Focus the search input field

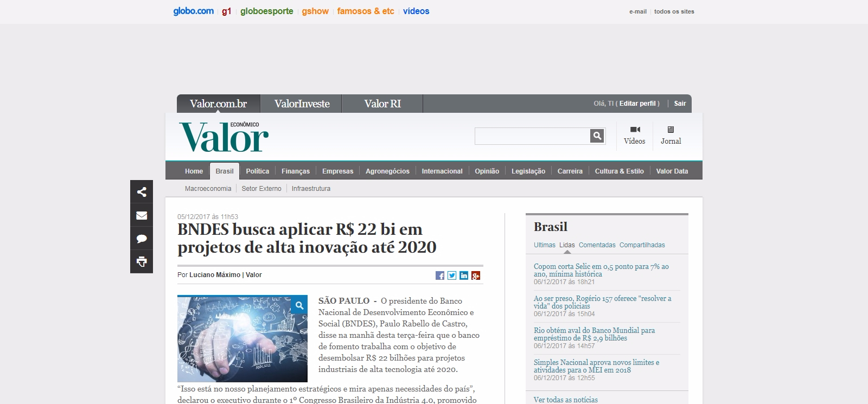[x=532, y=136]
